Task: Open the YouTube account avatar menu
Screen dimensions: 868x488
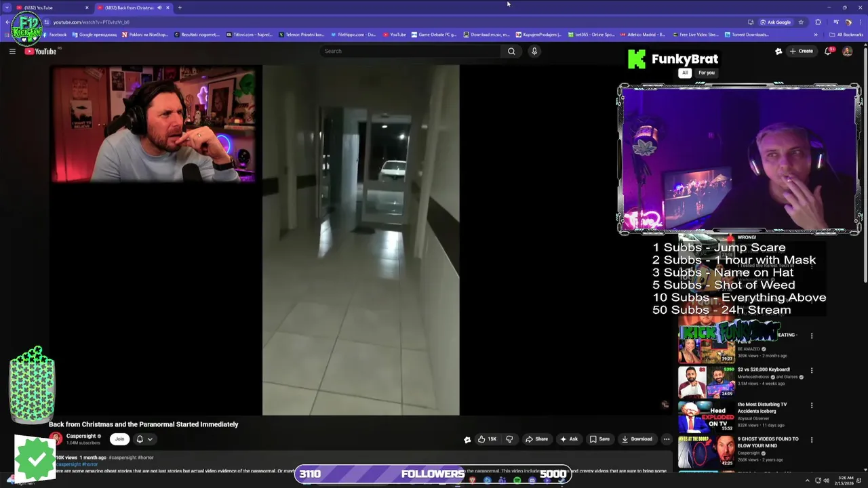Action: pos(847,51)
